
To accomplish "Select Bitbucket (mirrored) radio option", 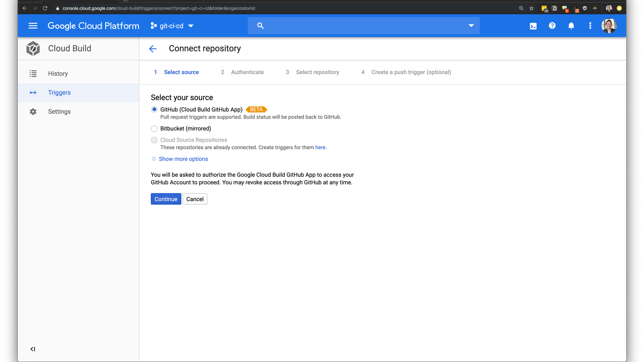I will (154, 129).
